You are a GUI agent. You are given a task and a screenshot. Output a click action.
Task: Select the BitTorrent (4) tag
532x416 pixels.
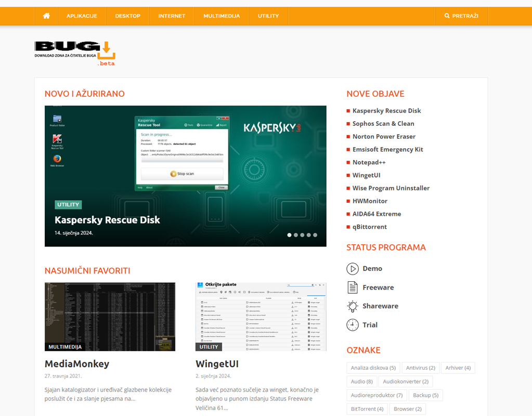[x=367, y=409]
